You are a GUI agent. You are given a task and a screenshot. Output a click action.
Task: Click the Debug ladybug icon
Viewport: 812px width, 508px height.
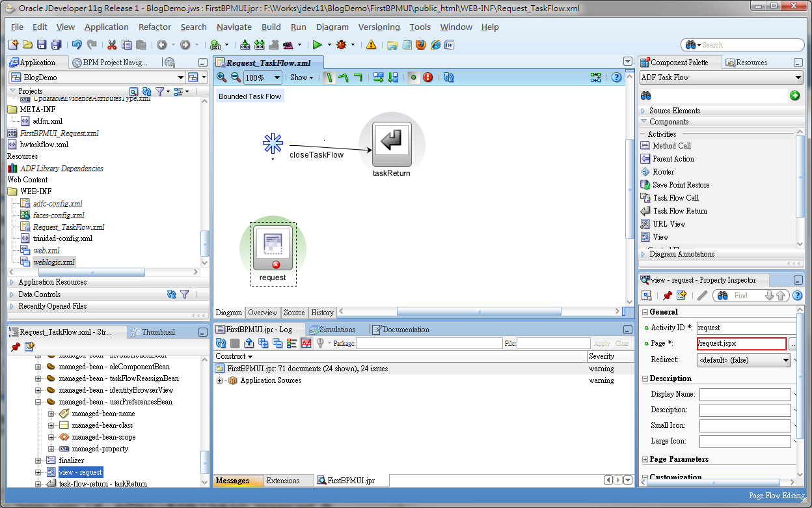click(x=342, y=45)
